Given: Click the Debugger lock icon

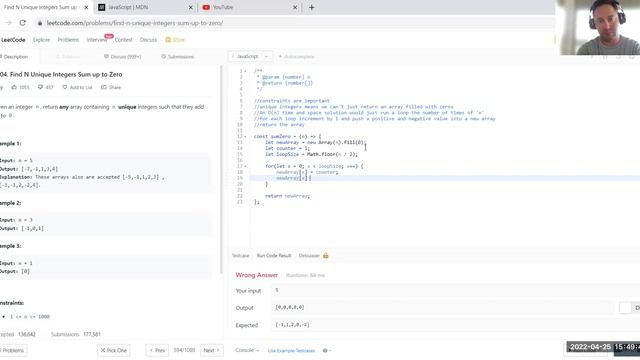Looking at the screenshot, I should (325, 256).
